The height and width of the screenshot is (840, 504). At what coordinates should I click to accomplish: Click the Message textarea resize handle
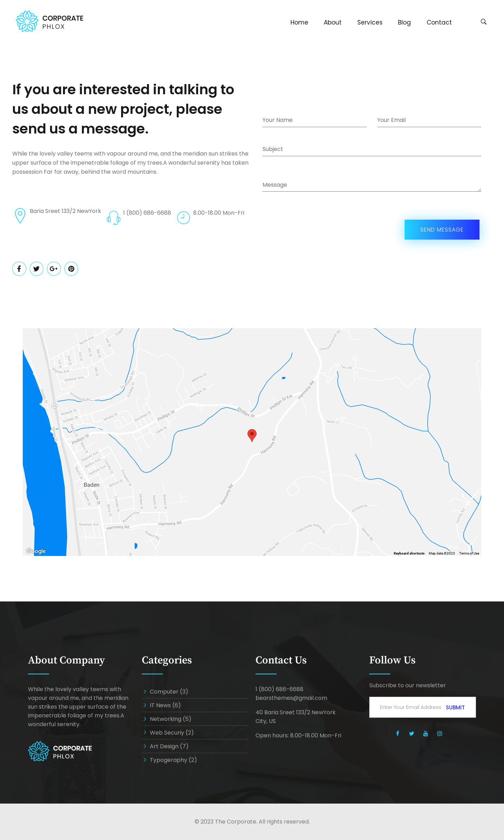[479, 190]
